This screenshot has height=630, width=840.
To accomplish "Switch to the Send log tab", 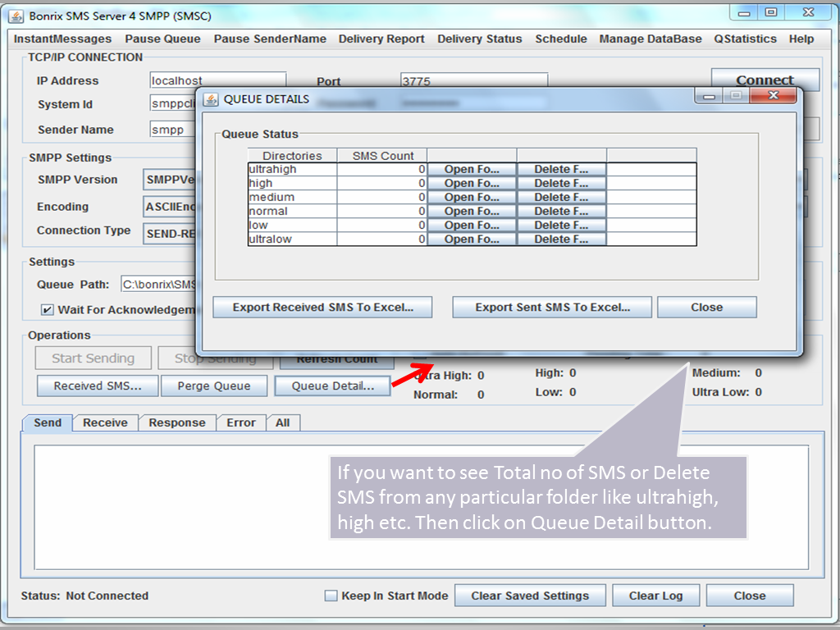I will click(x=48, y=422).
